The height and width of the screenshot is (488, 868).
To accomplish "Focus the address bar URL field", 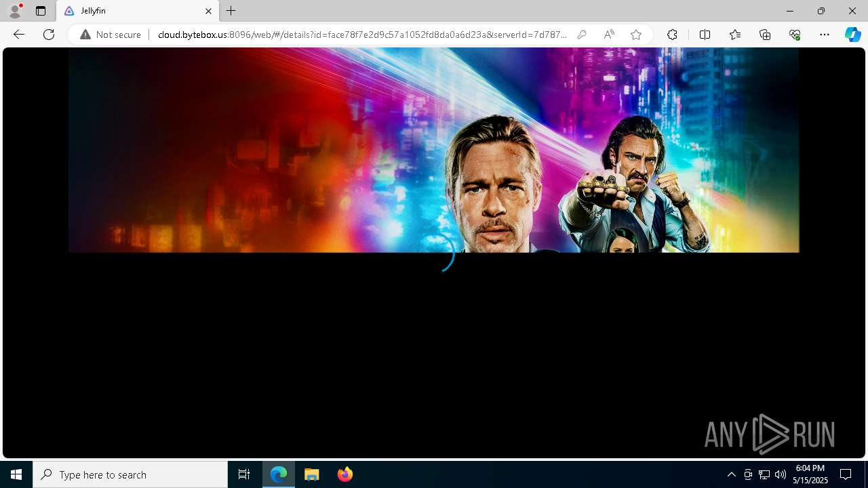I will pyautogui.click(x=362, y=35).
